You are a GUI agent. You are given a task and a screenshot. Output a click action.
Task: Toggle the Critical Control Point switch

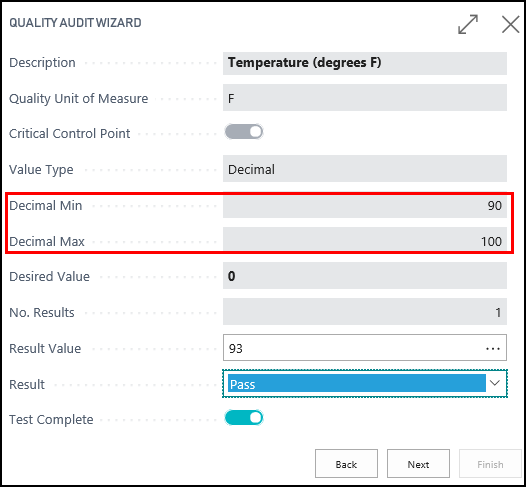pyautogui.click(x=244, y=132)
